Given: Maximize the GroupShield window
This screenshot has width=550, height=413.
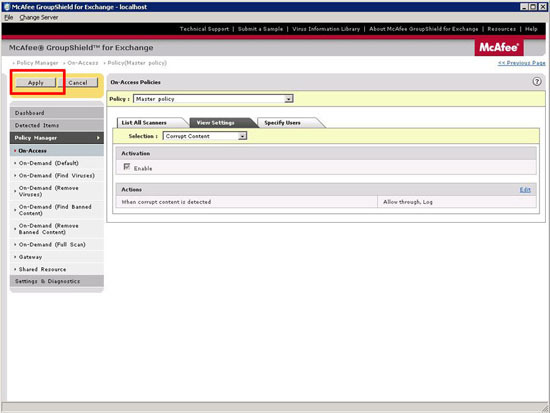Looking at the screenshot, I should coord(533,7).
